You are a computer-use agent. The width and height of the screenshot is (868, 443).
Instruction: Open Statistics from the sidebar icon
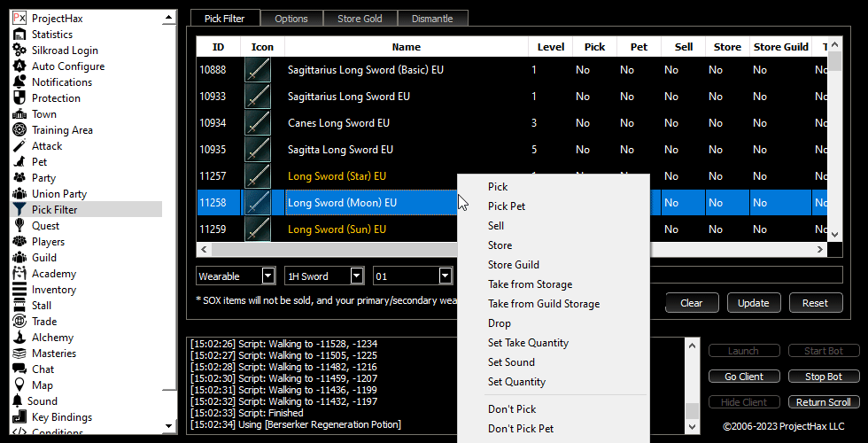pos(19,35)
